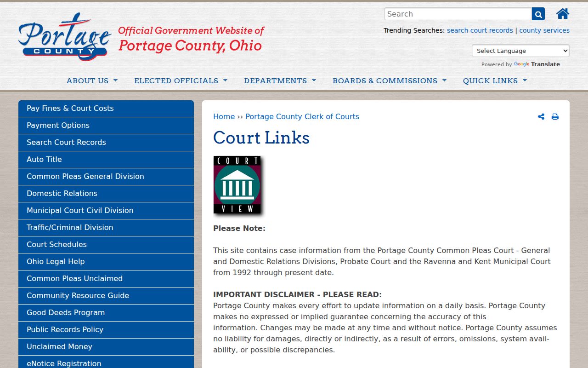Viewport: 588px width, 368px height.
Task: Click the 'search court records' trending link
Action: (480, 30)
